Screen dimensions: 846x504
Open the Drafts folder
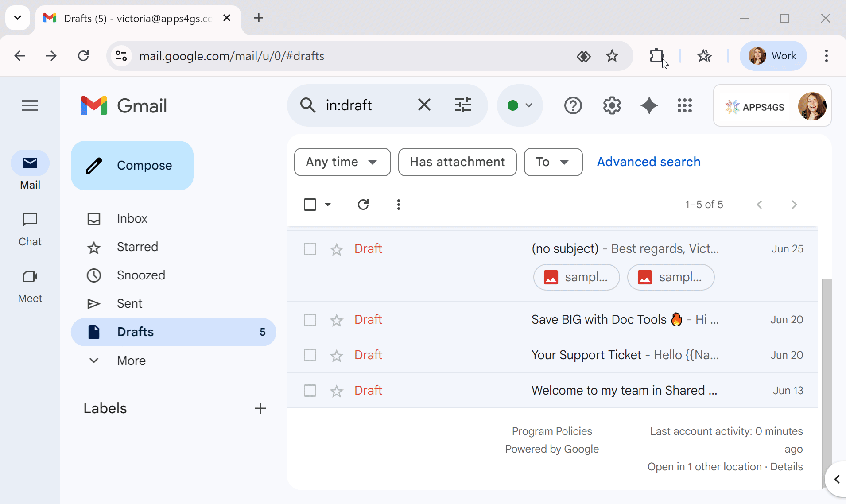(173, 332)
